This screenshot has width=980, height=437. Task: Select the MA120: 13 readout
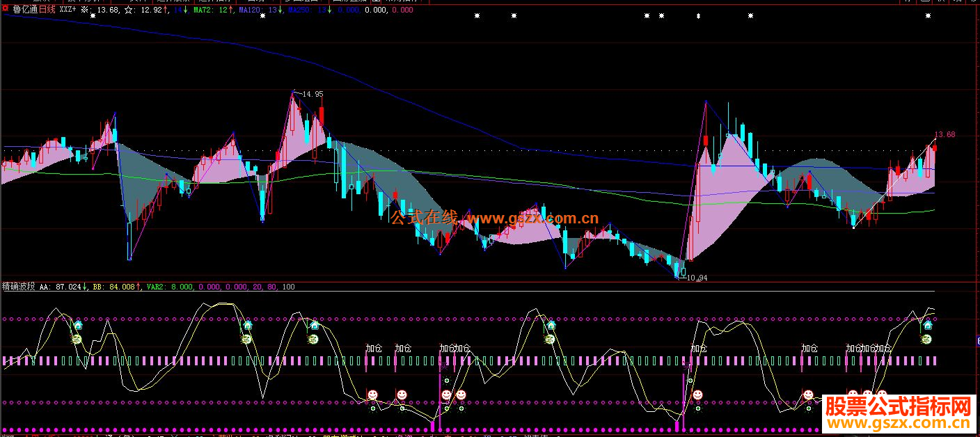tap(258, 10)
